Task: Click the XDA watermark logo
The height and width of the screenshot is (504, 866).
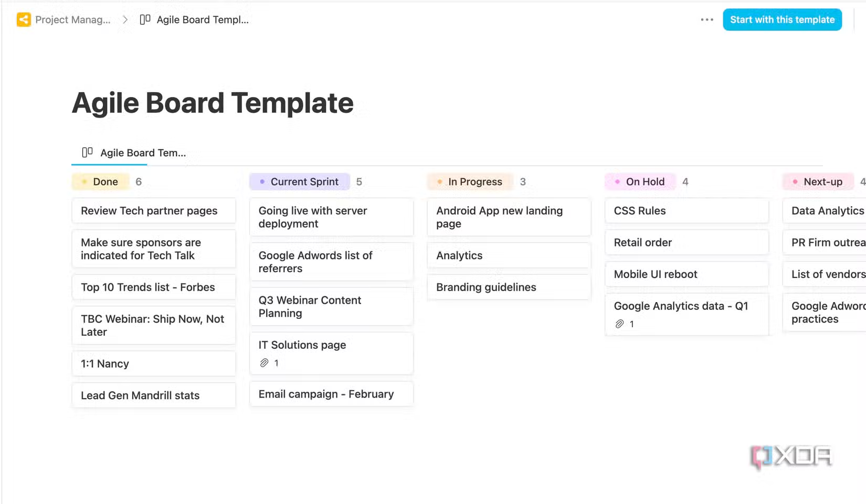Action: (x=791, y=456)
